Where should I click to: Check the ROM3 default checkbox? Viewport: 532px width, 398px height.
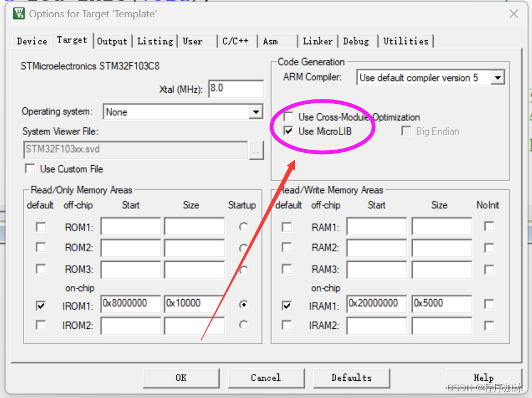41,269
